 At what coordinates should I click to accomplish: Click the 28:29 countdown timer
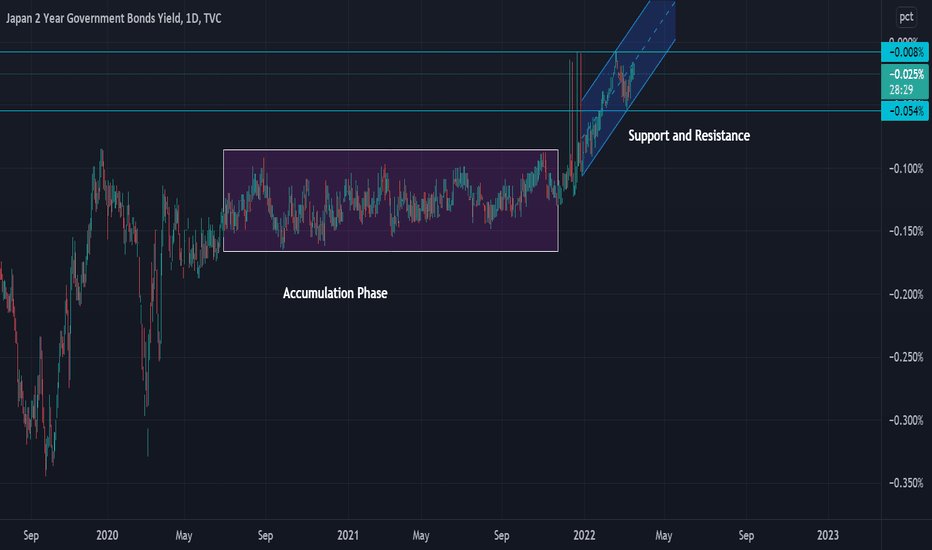pyautogui.click(x=901, y=90)
